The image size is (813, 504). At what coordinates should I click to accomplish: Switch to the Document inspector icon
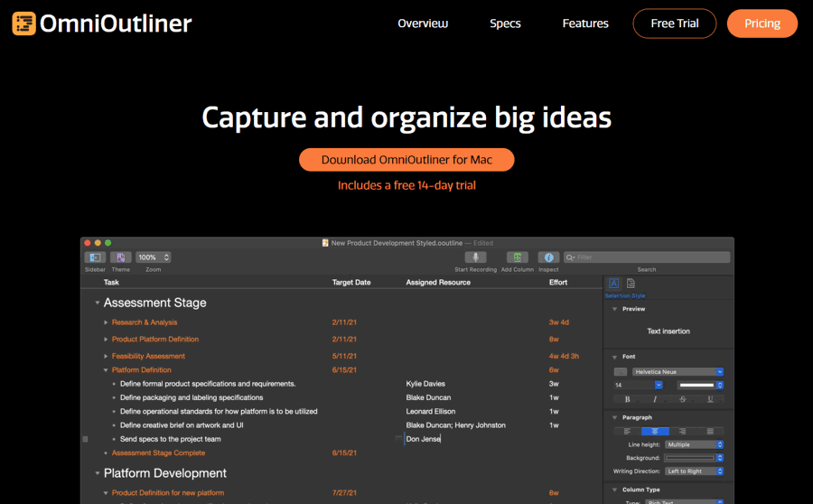click(631, 283)
